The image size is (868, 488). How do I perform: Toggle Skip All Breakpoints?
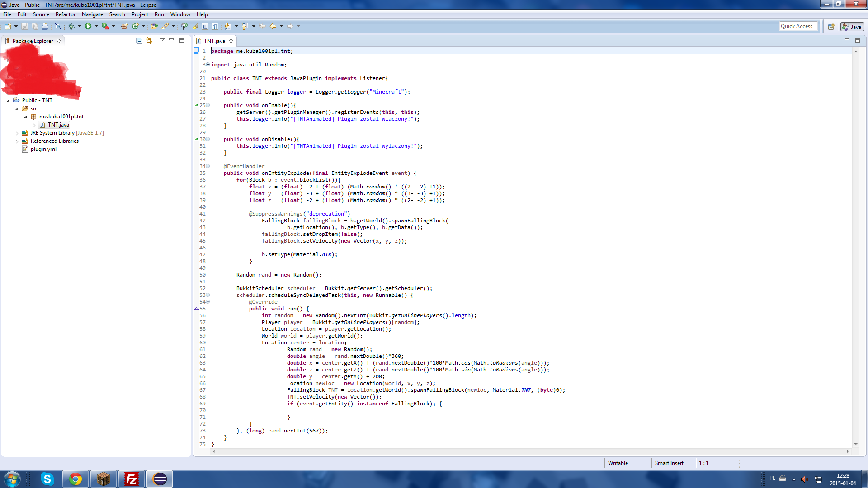(x=58, y=26)
